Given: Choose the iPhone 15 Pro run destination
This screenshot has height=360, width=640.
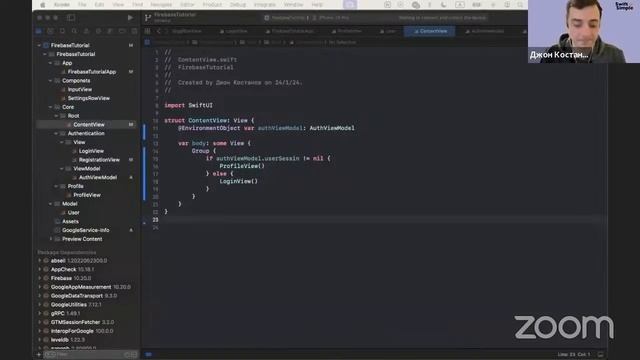Looking at the screenshot, I should click(331, 18).
